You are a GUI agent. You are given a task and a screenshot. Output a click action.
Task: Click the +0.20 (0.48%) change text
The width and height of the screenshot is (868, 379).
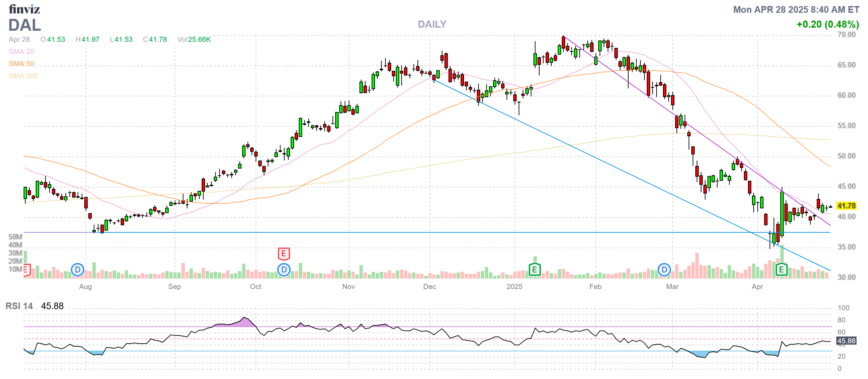[828, 24]
